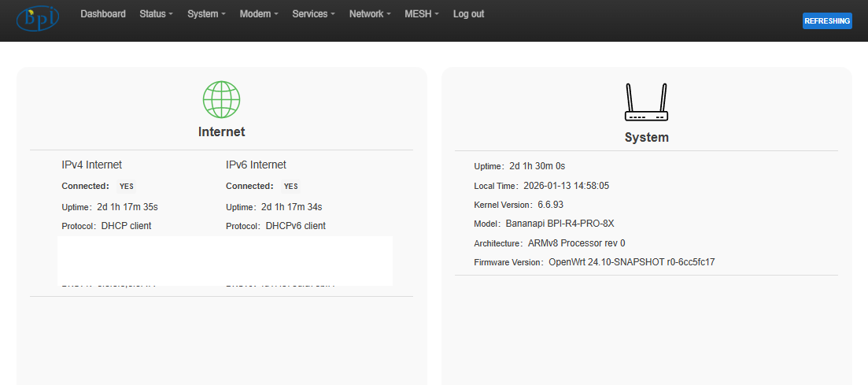Expand the Services dropdown menu
The height and width of the screenshot is (385, 868).
[313, 14]
